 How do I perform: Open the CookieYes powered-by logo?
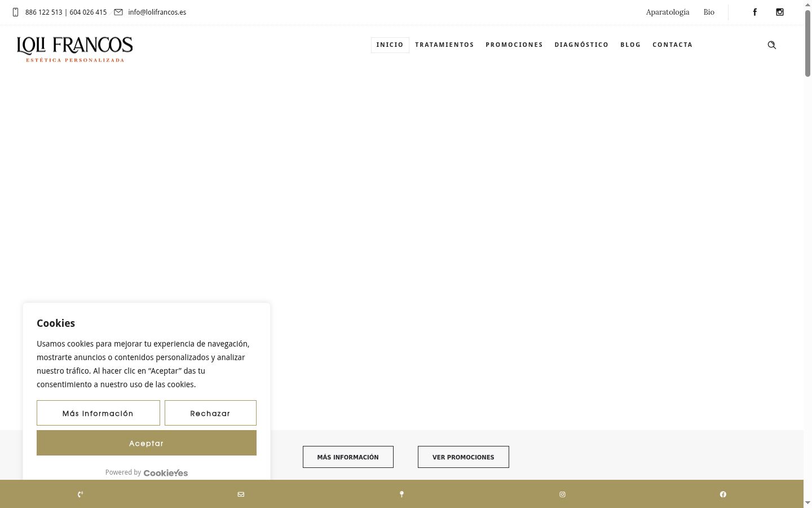click(x=166, y=473)
